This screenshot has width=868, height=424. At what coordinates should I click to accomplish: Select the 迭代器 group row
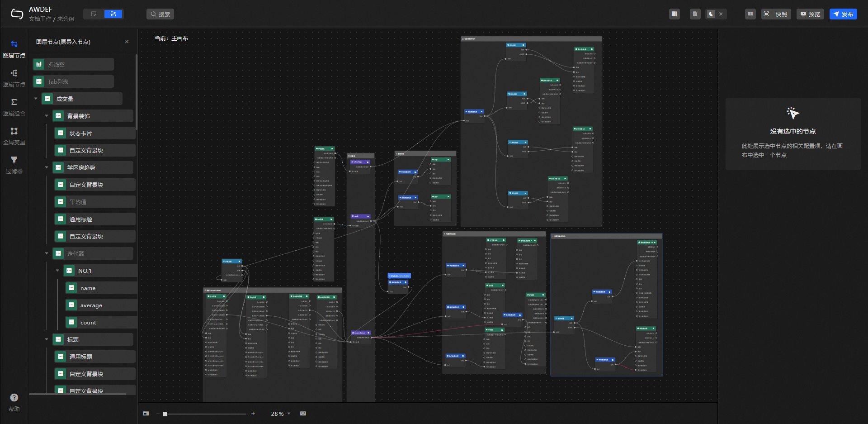(93, 253)
